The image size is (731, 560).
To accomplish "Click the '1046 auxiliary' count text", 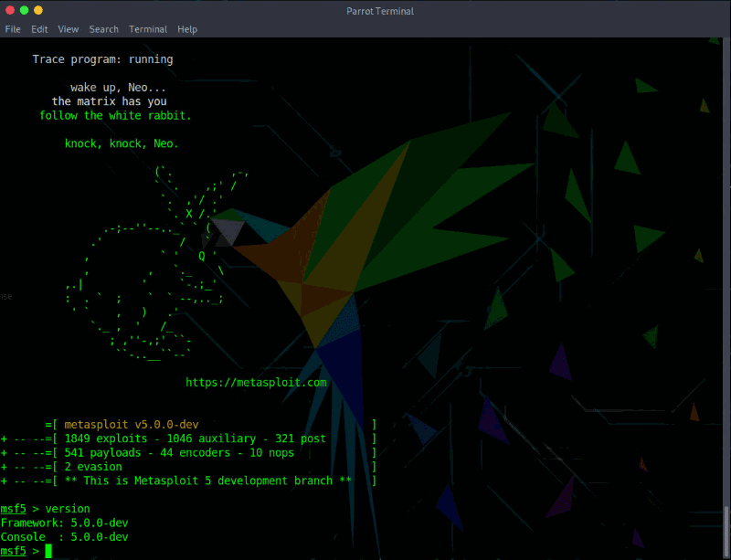I will click(211, 438).
